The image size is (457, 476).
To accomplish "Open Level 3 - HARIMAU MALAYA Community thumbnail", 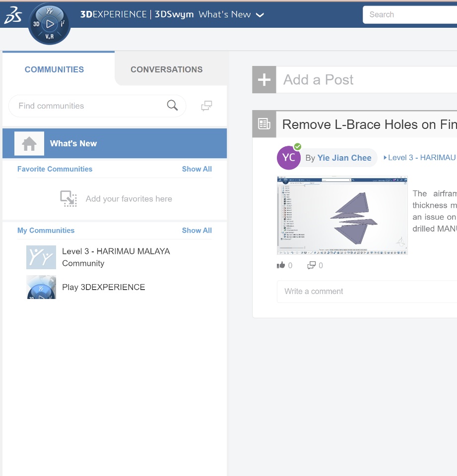I will coord(41,257).
